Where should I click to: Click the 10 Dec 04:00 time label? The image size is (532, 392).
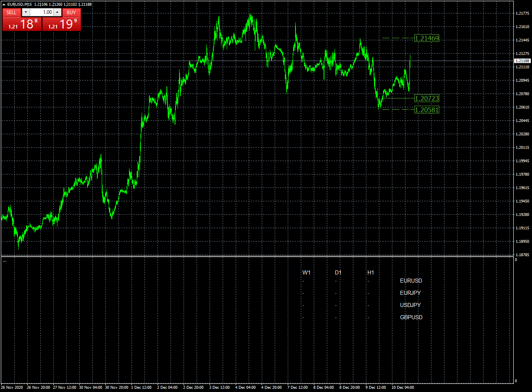(x=403, y=387)
